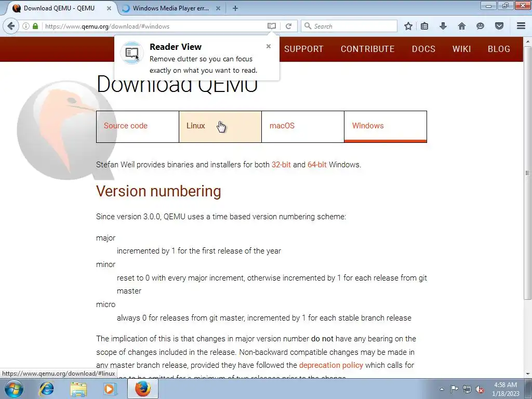Launch Internet Explorer from the taskbar

pos(46,389)
